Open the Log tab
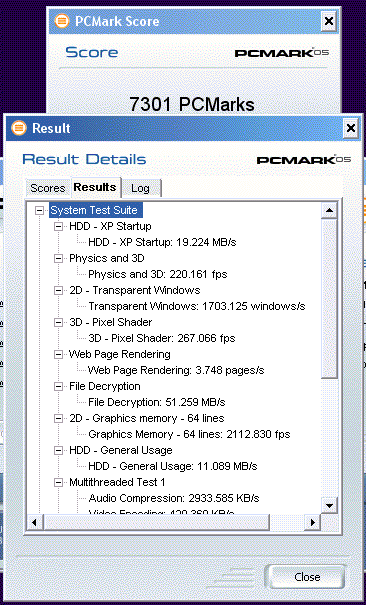The image size is (366, 605). 140,188
